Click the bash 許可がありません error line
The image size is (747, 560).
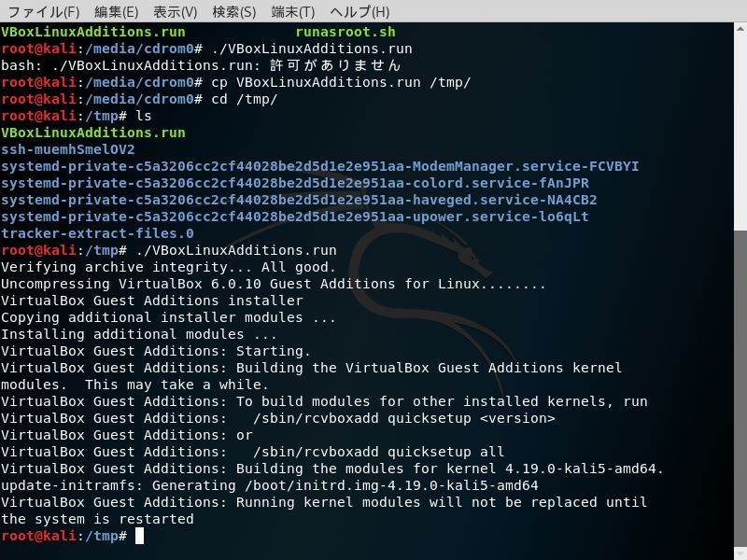click(x=201, y=65)
